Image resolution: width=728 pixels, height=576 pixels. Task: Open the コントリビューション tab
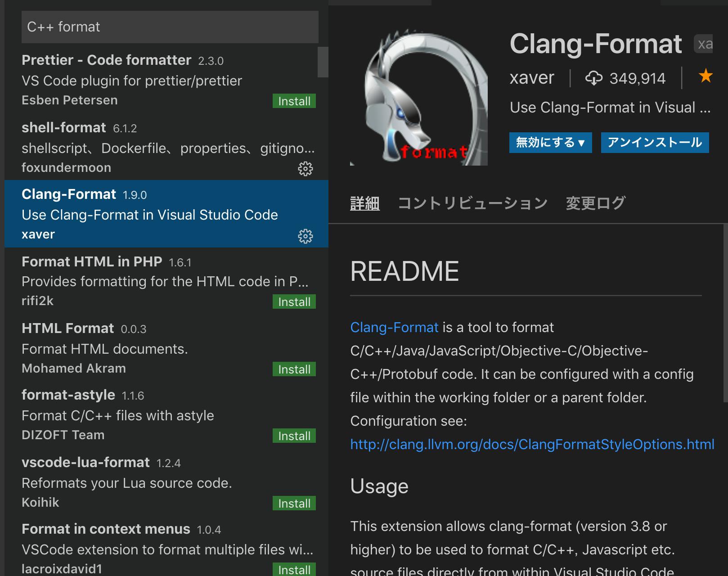tap(473, 203)
